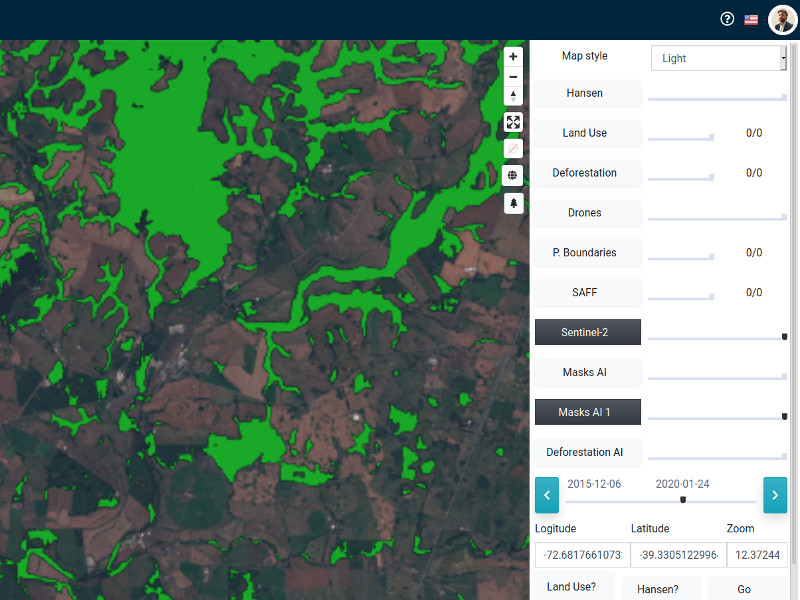Viewport: 800px width, 600px height.
Task: Click the Land Use? button
Action: (x=572, y=588)
